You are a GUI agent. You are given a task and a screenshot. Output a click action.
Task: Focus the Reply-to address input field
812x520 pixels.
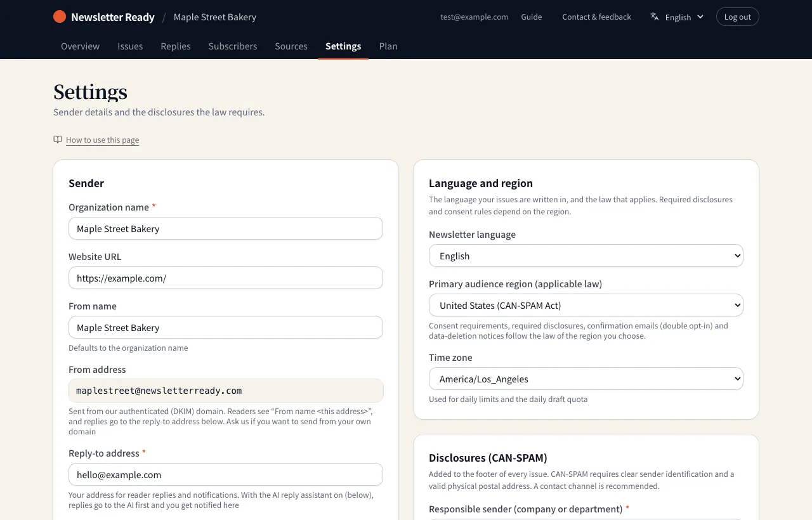[x=226, y=474]
